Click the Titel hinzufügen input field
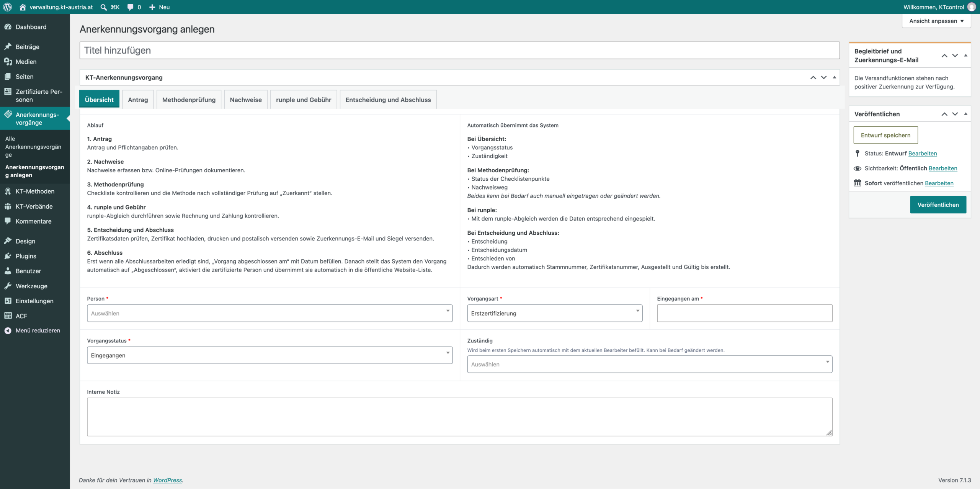980x489 pixels. (459, 51)
